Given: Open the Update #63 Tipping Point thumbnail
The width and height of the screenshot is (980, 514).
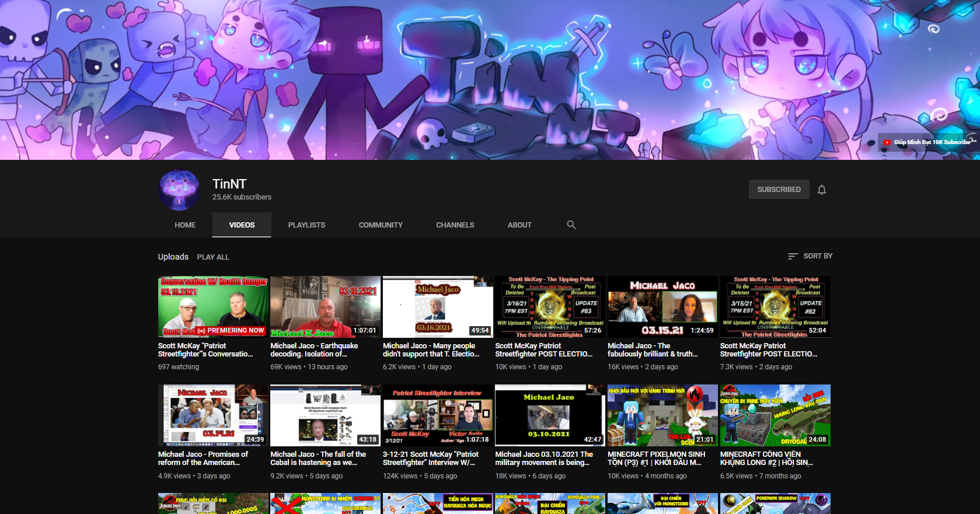Looking at the screenshot, I should (550, 307).
